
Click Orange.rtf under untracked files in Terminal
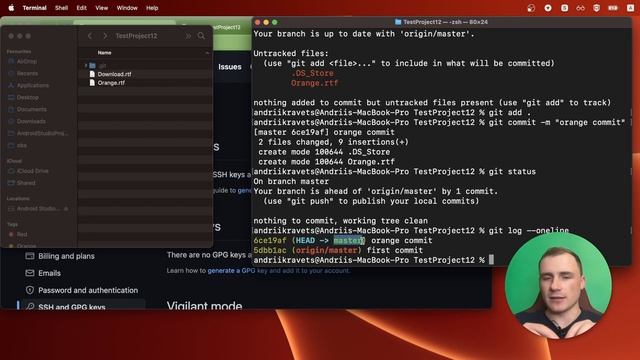(x=314, y=83)
